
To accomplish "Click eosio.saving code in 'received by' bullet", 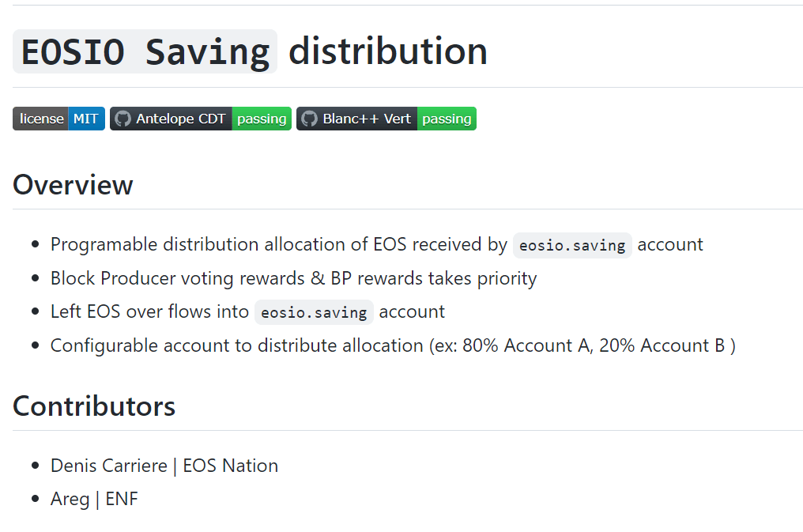I will coord(572,245).
